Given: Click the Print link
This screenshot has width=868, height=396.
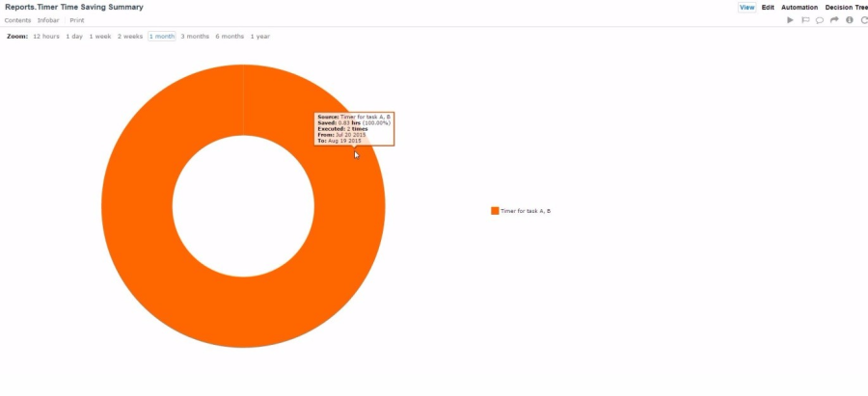Looking at the screenshot, I should [x=77, y=20].
